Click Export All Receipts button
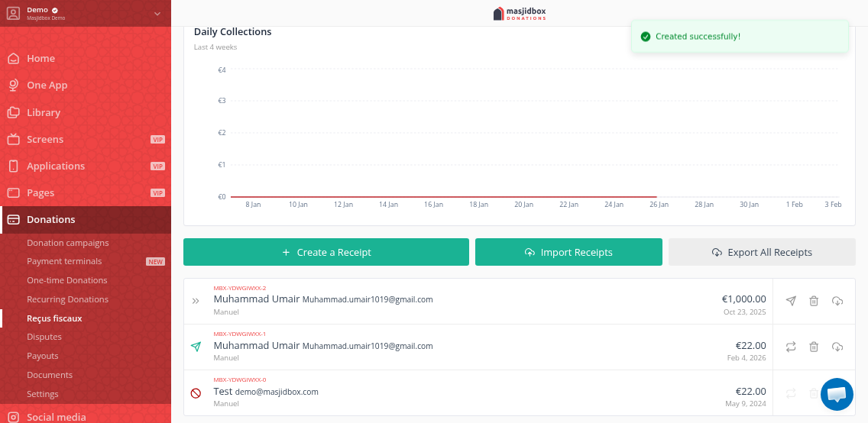This screenshot has width=868, height=423. [x=762, y=252]
